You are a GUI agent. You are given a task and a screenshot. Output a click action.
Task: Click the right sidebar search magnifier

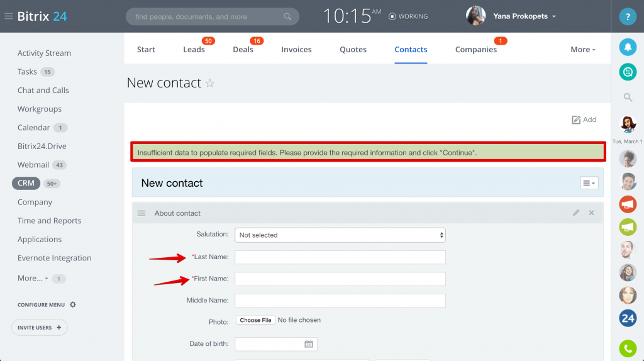coord(628,97)
